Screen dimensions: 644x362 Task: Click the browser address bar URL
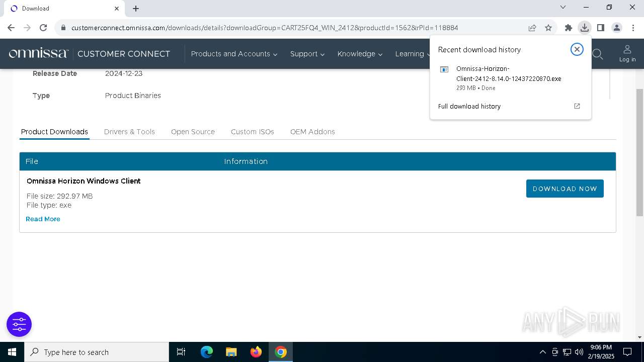click(x=265, y=28)
